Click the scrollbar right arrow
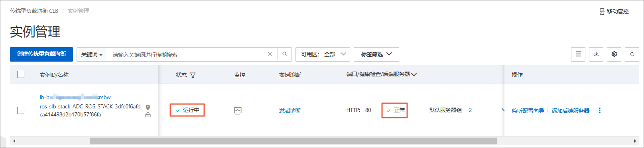644x148 pixels. click(635, 141)
